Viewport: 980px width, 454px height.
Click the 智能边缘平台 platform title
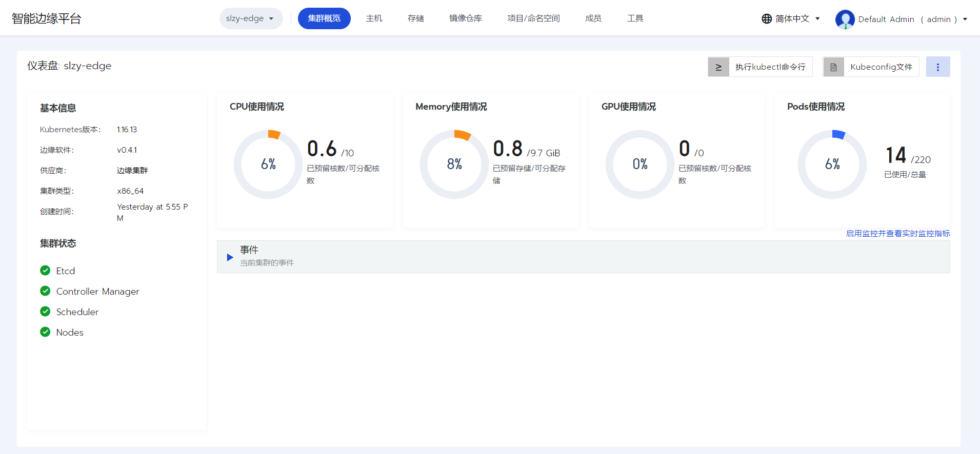coord(47,19)
